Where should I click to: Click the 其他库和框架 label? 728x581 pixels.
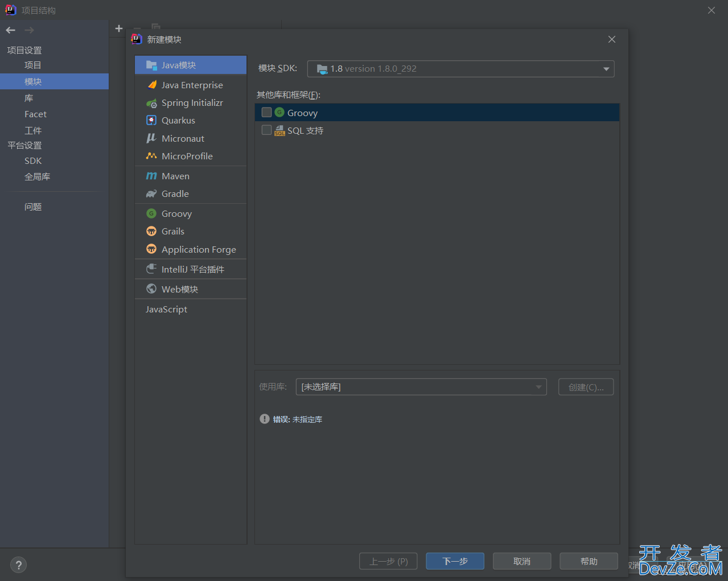(x=289, y=95)
